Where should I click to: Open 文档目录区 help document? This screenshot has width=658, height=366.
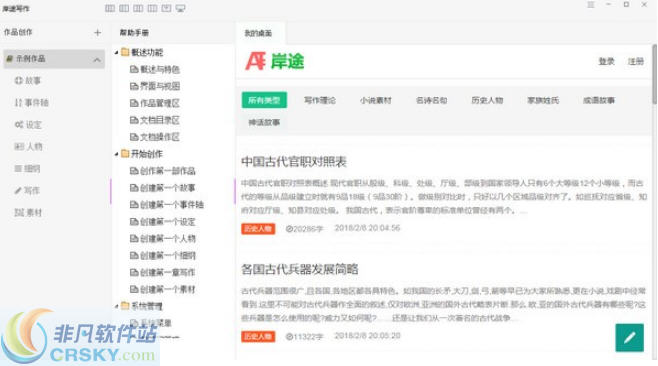[155, 120]
